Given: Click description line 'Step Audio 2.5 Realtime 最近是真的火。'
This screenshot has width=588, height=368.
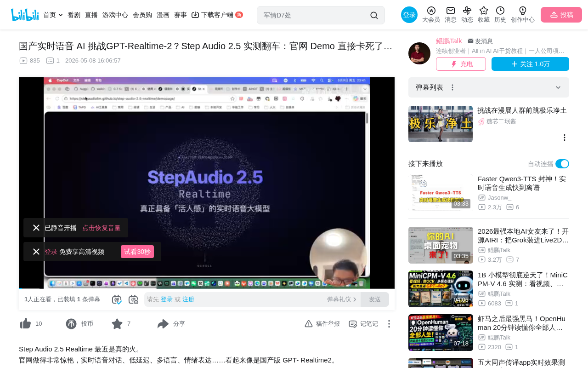Looking at the screenshot, I should [80, 349].
